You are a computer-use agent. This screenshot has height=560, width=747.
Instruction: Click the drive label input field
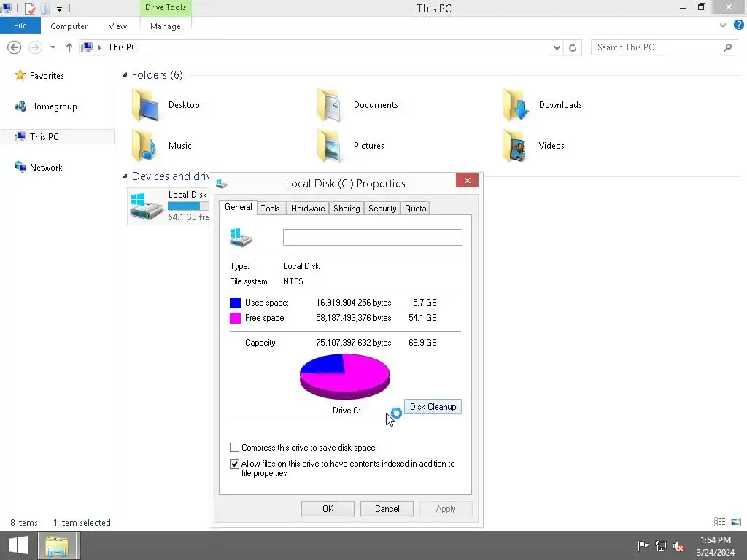(x=373, y=237)
